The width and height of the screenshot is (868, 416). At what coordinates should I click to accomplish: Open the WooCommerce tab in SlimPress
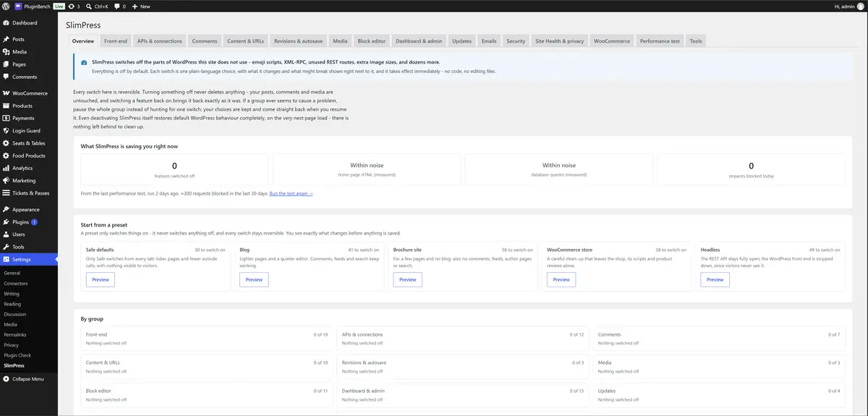click(612, 41)
